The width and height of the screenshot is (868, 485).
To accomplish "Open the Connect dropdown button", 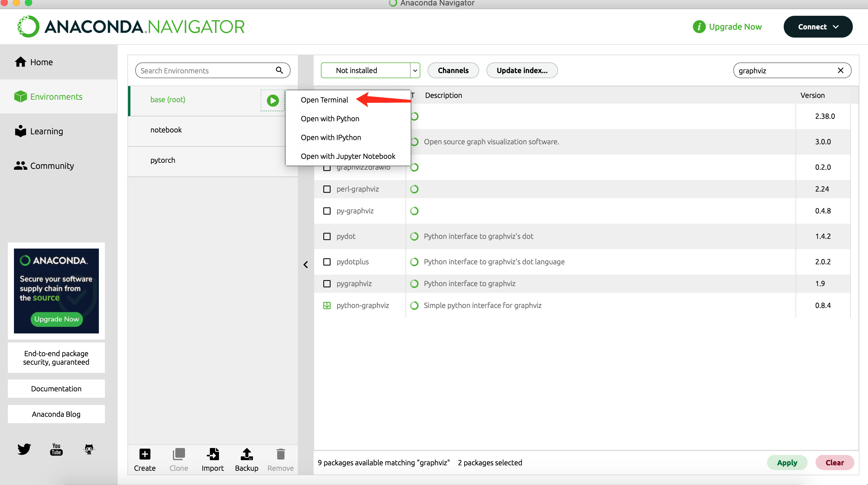I will pos(818,27).
